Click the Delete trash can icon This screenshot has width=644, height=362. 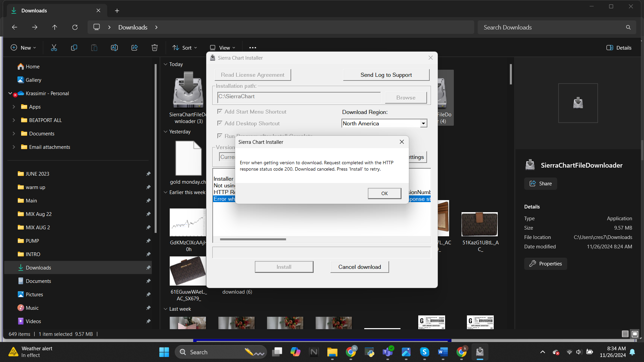[155, 48]
